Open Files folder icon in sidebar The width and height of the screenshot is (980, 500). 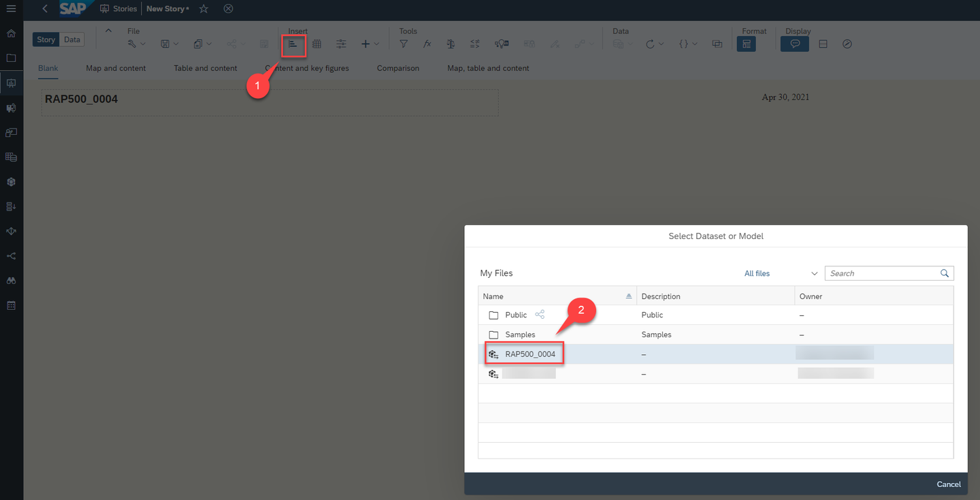(11, 58)
